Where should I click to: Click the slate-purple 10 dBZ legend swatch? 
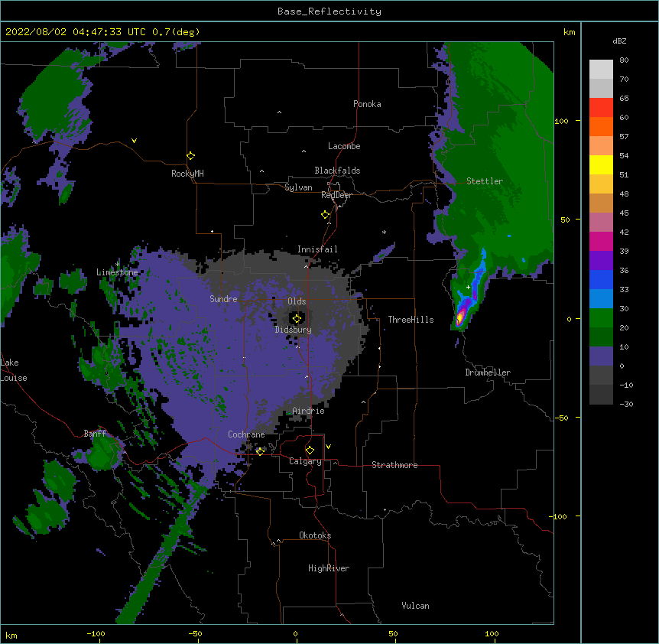601,356
